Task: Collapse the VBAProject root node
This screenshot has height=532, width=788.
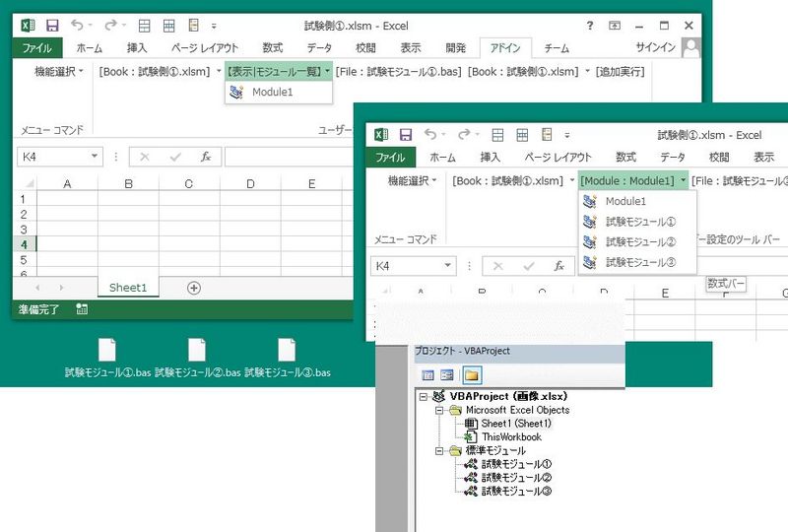Action: (x=424, y=396)
